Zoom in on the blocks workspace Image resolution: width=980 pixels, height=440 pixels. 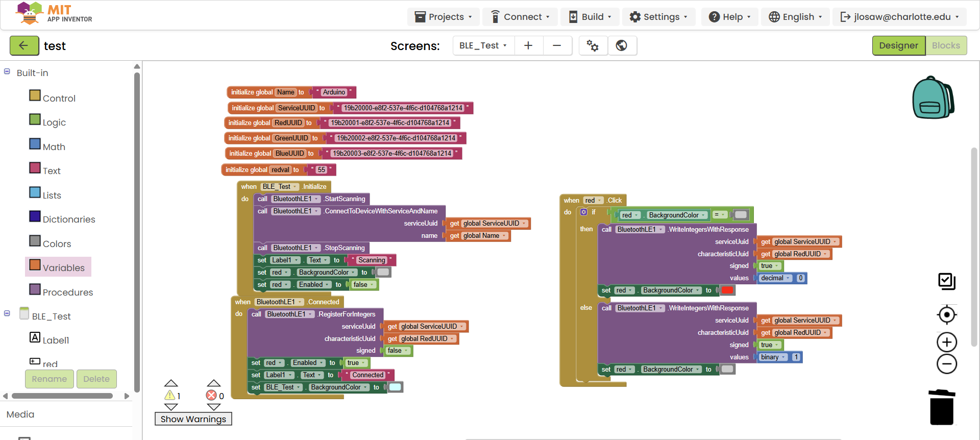pyautogui.click(x=947, y=342)
